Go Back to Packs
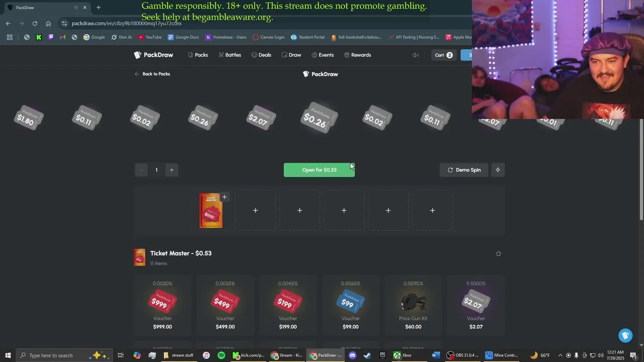The image size is (644, 362). click(x=152, y=74)
